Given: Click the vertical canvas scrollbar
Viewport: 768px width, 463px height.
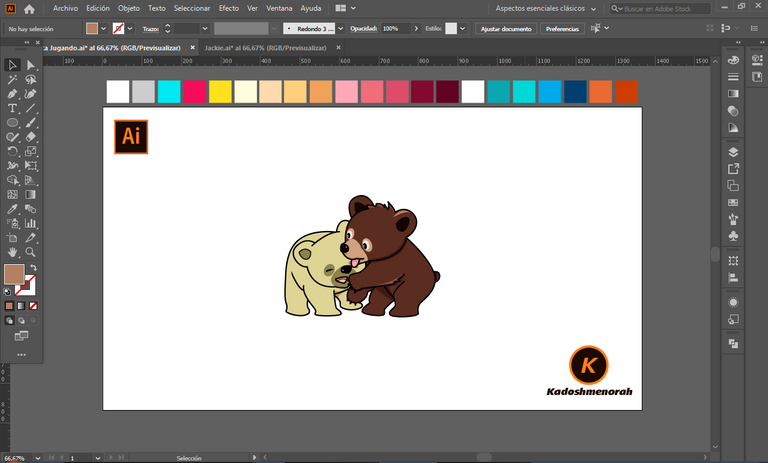Looking at the screenshot, I should pos(715,254).
